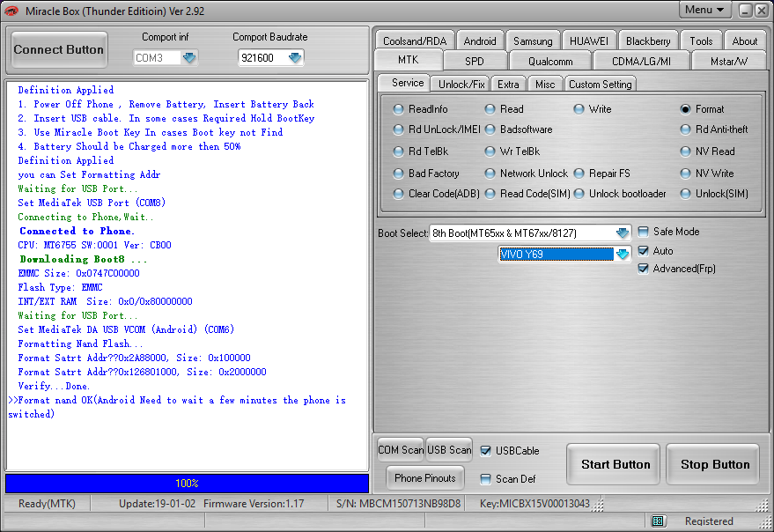Open the CDMA/LG/MI tab
This screenshot has height=532, width=774.
[x=641, y=62]
